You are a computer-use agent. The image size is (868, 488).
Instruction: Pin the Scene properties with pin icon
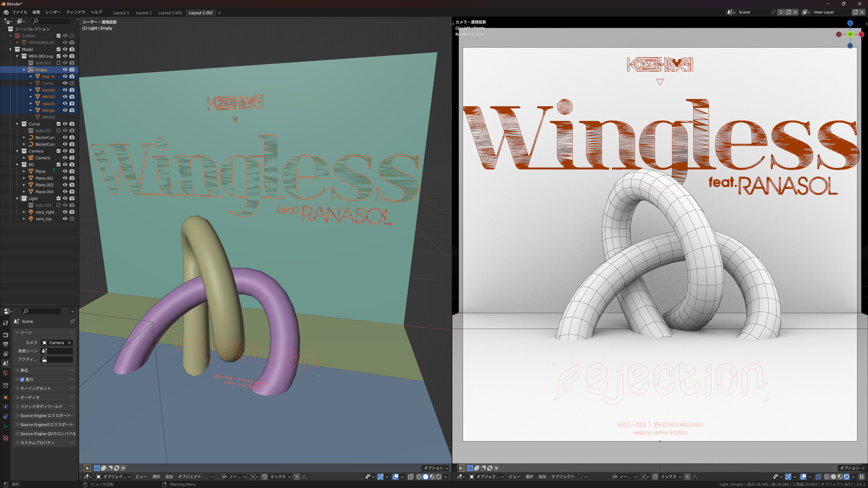pos(72,321)
